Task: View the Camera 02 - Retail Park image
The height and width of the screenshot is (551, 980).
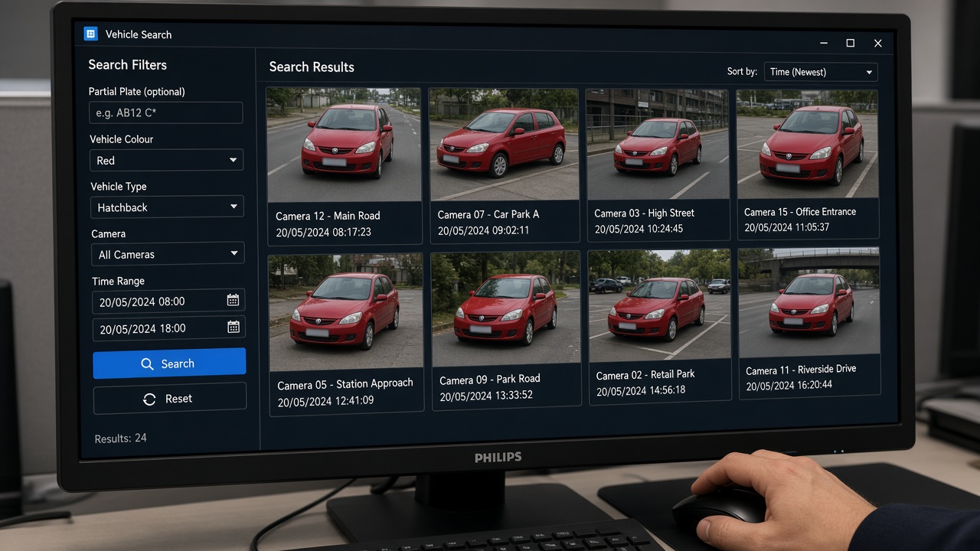Action: click(x=660, y=306)
